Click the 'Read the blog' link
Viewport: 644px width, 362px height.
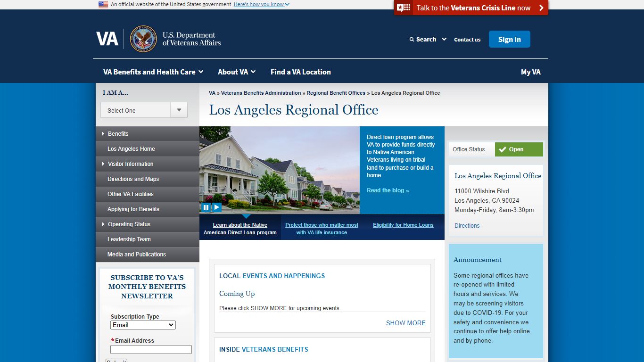(x=388, y=190)
